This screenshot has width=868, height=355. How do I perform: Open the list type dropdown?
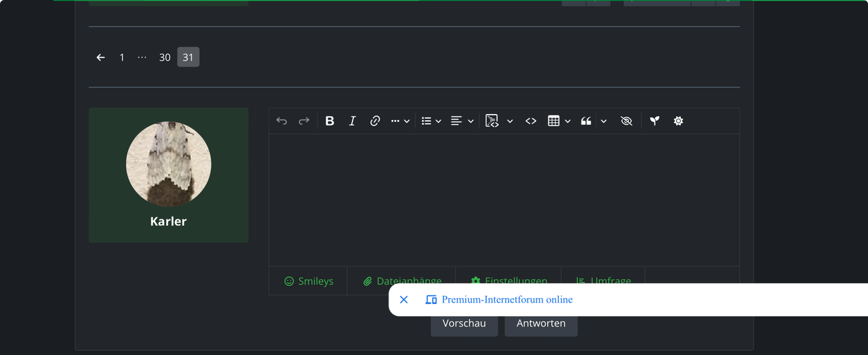pyautogui.click(x=431, y=121)
